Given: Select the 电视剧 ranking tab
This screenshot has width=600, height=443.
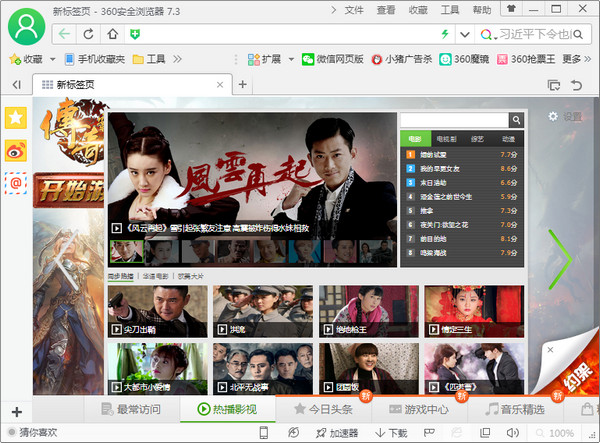Looking at the screenshot, I should pyautogui.click(x=447, y=139).
